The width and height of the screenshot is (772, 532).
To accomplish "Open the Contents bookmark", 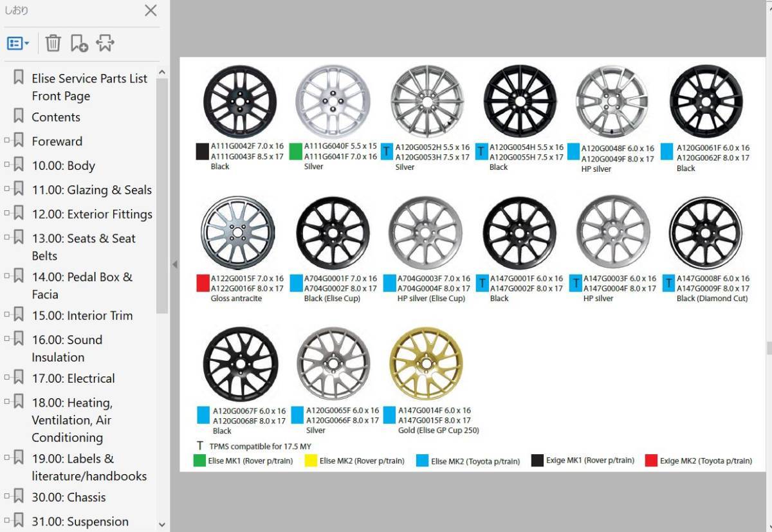I will pos(56,117).
